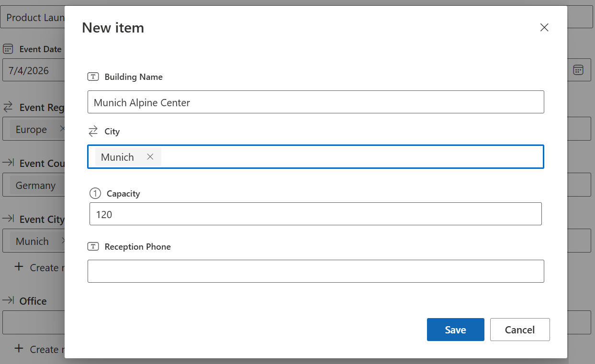The width and height of the screenshot is (595, 364).
Task: Select the Germany chip in Event Country
Action: (35, 186)
